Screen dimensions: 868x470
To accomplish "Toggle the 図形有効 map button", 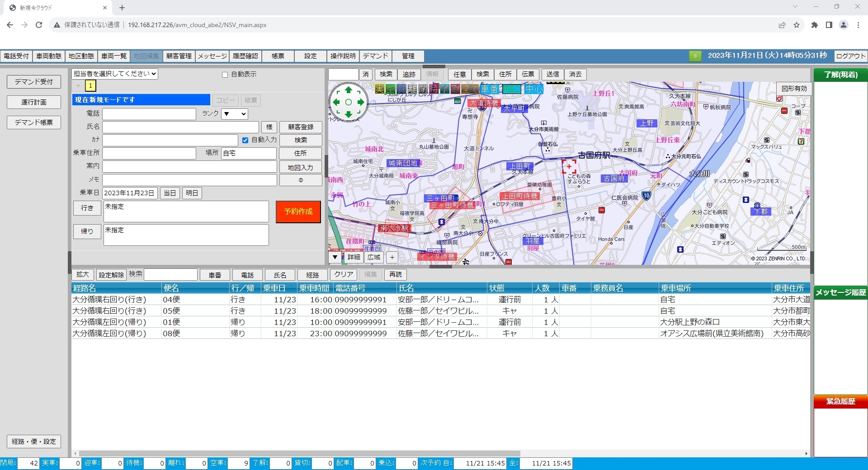I will 794,89.
